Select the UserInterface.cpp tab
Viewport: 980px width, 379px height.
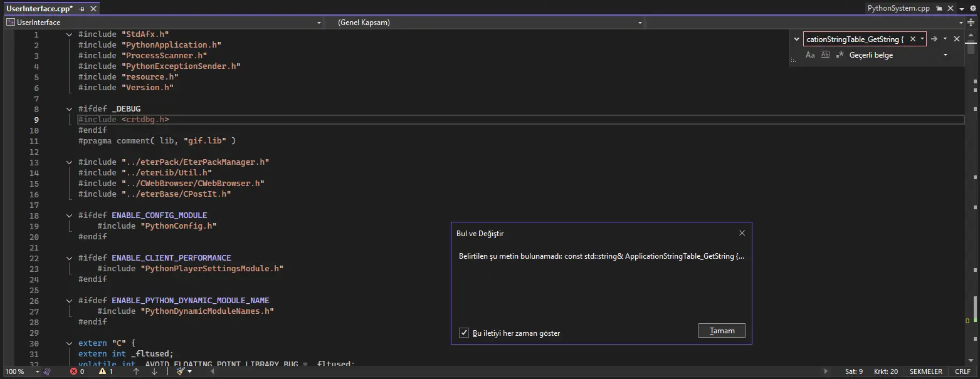coord(39,9)
